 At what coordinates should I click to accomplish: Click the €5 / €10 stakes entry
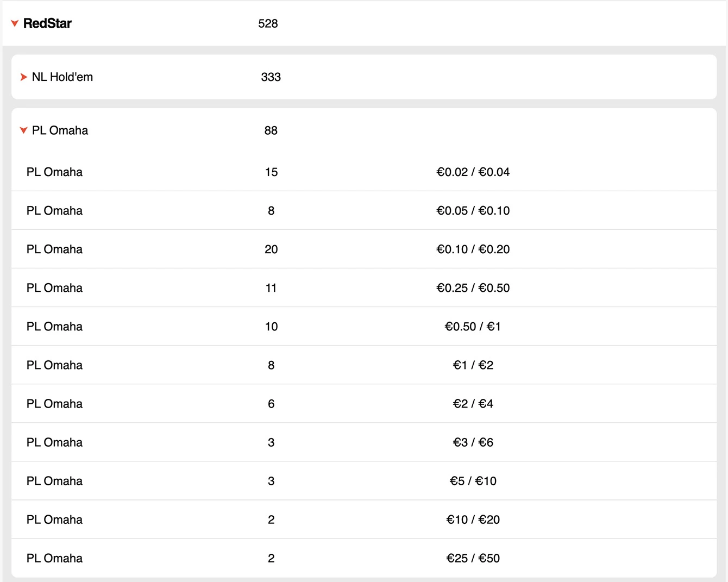(x=473, y=481)
